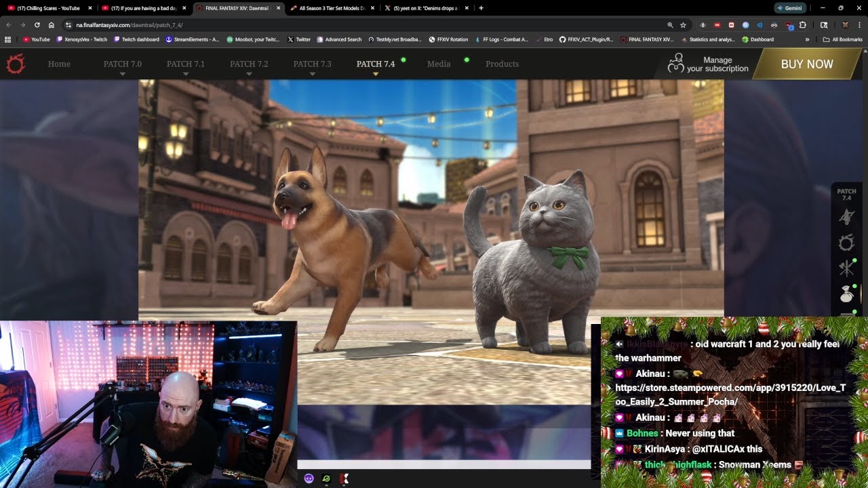This screenshot has width=868, height=488.
Task: Click the BUY NOW button
Action: 807,64
